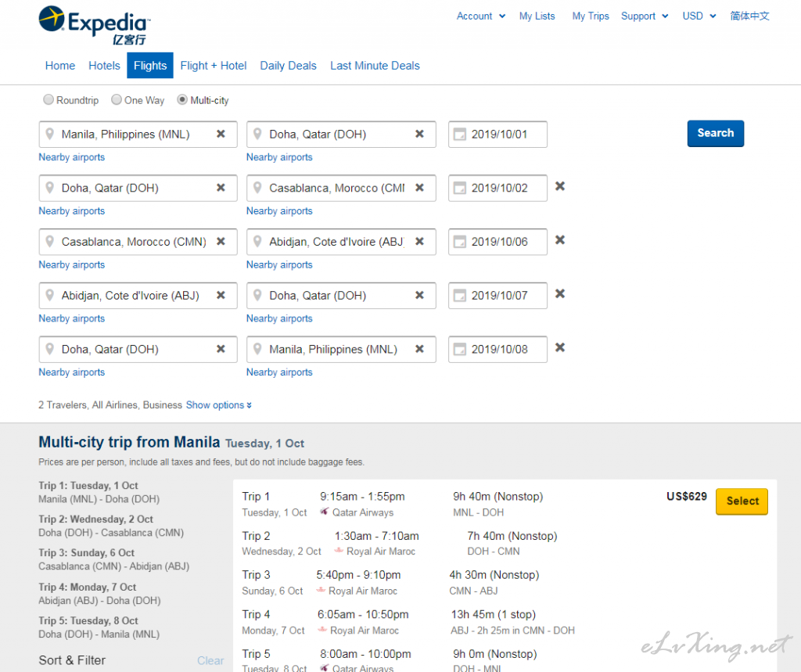Clear Manila destination in fifth flight row

pyautogui.click(x=419, y=349)
